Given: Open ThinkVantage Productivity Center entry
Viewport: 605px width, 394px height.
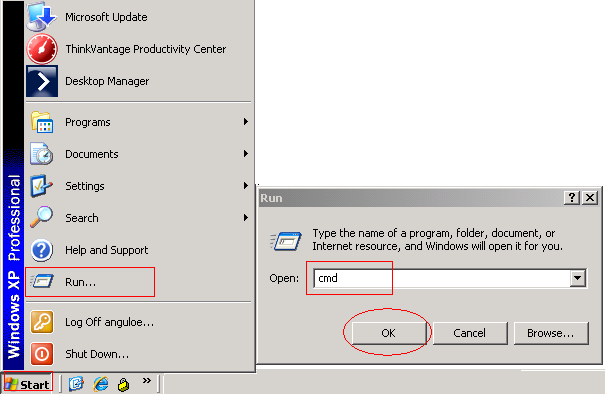Looking at the screenshot, I should (x=139, y=49).
